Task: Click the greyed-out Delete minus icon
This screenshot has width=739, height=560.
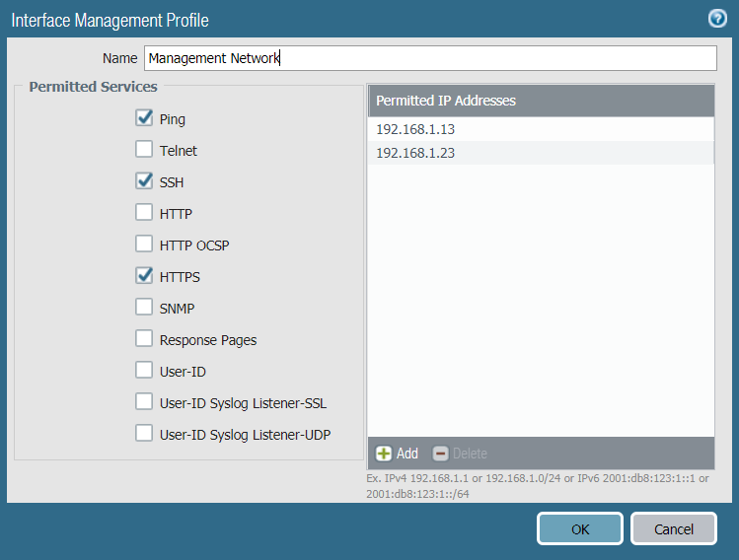Action: 440,454
